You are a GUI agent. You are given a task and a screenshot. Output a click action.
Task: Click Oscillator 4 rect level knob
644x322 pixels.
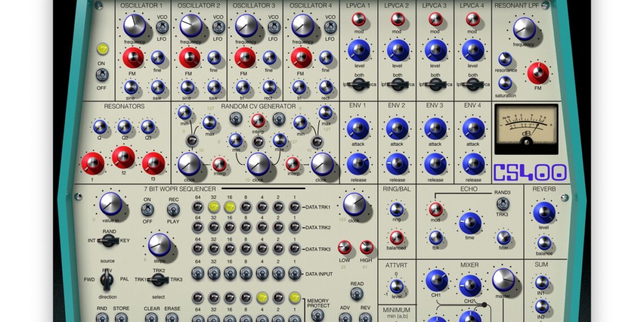click(x=326, y=87)
